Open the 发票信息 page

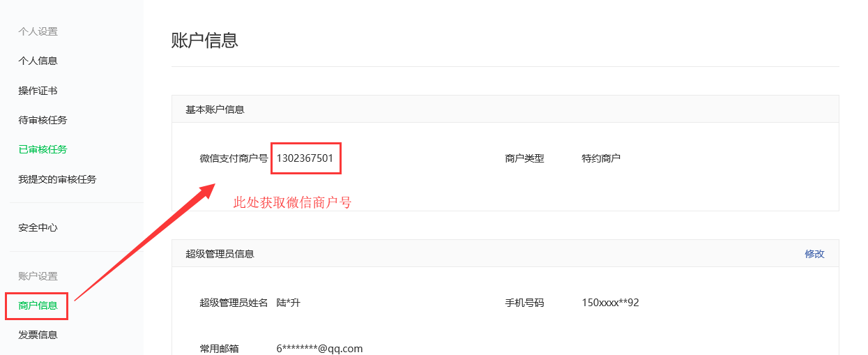point(38,335)
